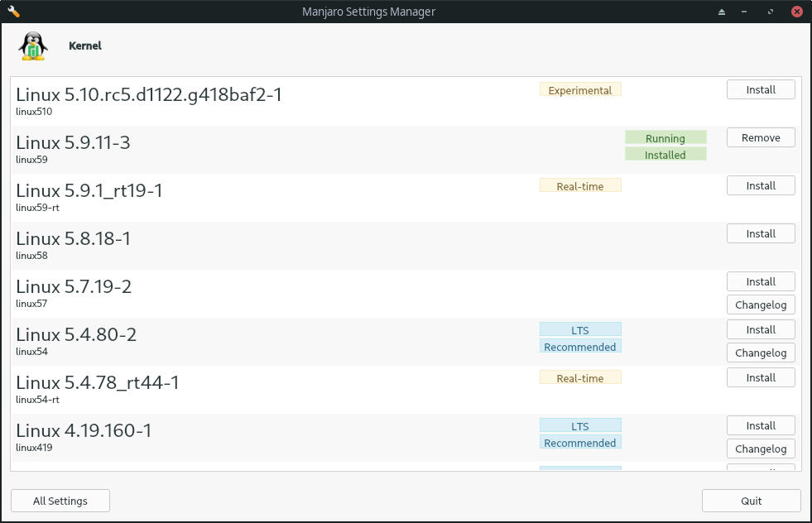Select the Linux 5.4.78_rt44-1 kernel title

[x=98, y=382]
